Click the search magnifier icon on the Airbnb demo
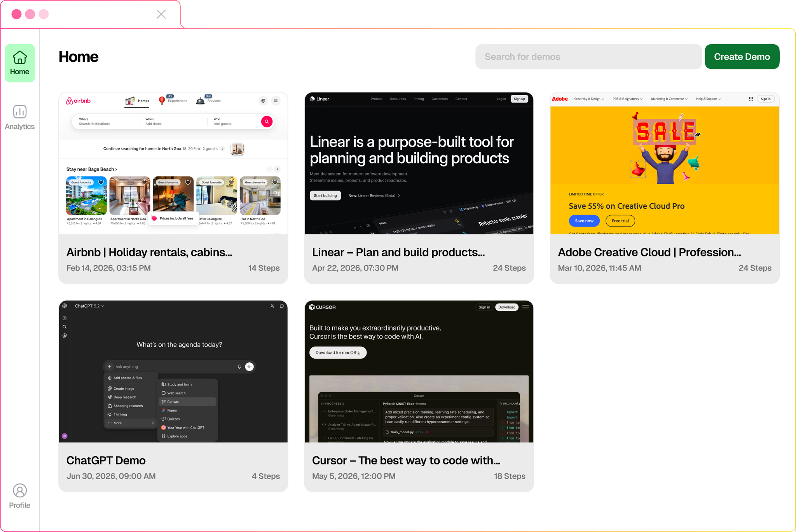The image size is (796, 532). 267,122
